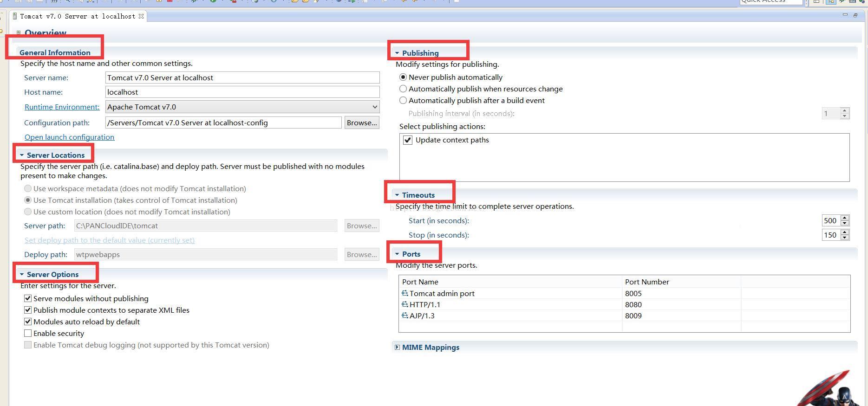
Task: Select Use custom location option
Action: point(28,212)
